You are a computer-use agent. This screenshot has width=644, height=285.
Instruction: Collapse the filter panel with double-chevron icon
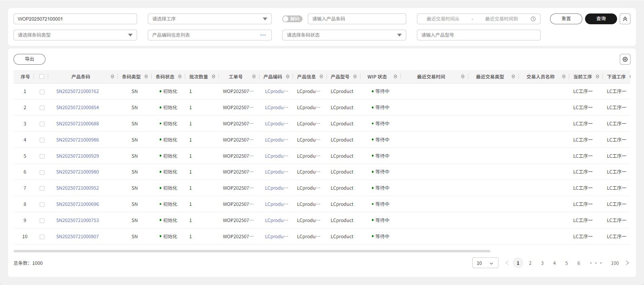pyautogui.click(x=625, y=19)
